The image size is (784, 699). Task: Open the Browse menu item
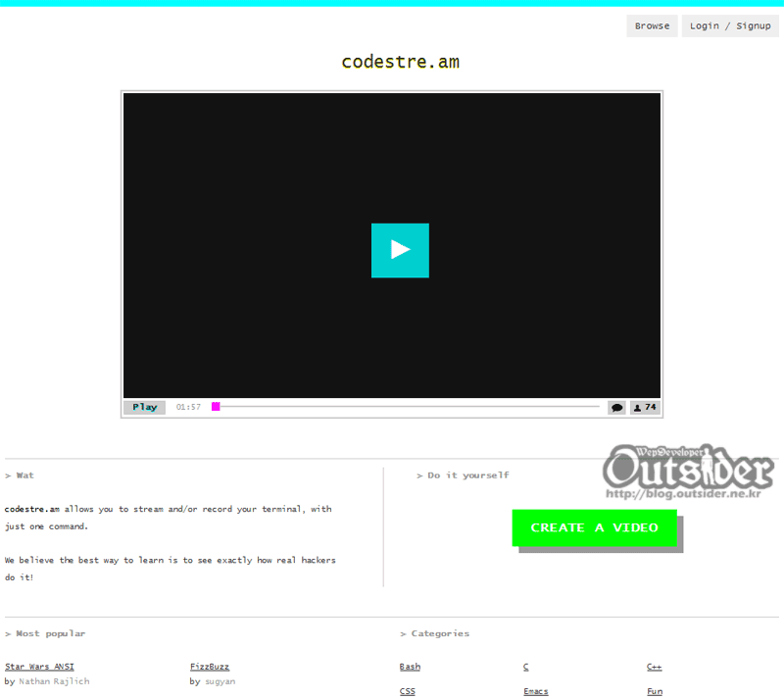pos(652,25)
